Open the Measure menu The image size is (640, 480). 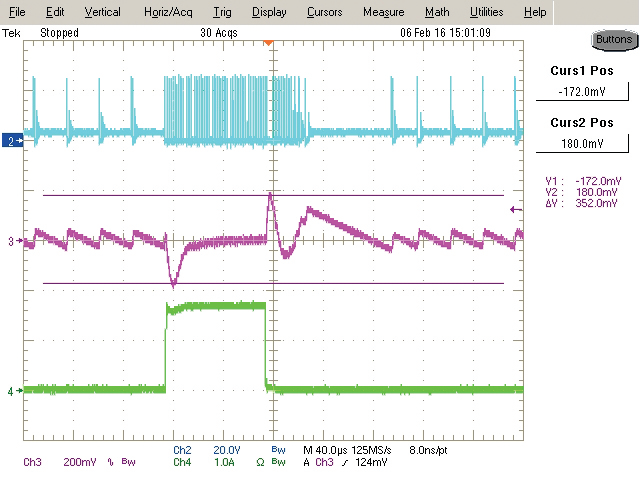point(383,12)
